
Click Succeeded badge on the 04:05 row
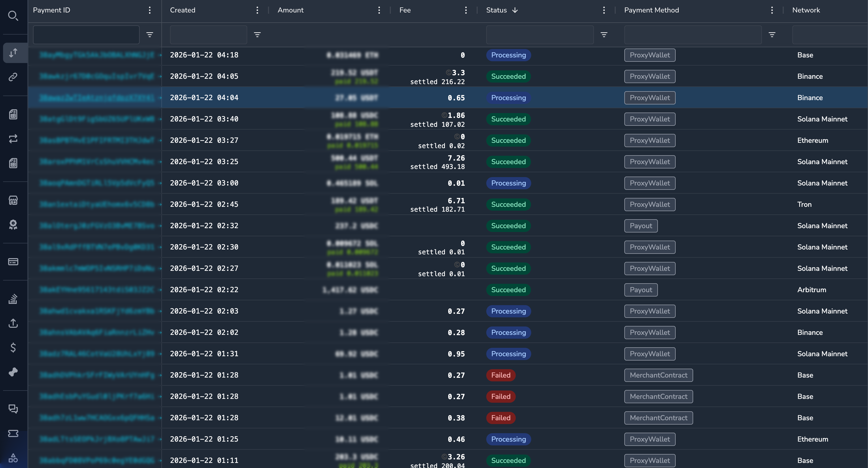[508, 76]
